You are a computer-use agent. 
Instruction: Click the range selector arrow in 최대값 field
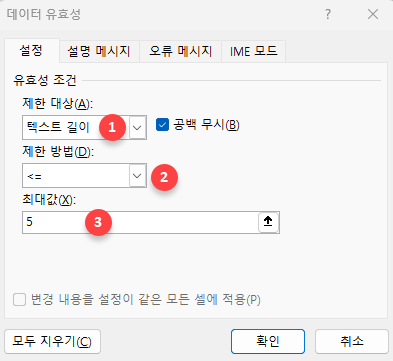268,222
